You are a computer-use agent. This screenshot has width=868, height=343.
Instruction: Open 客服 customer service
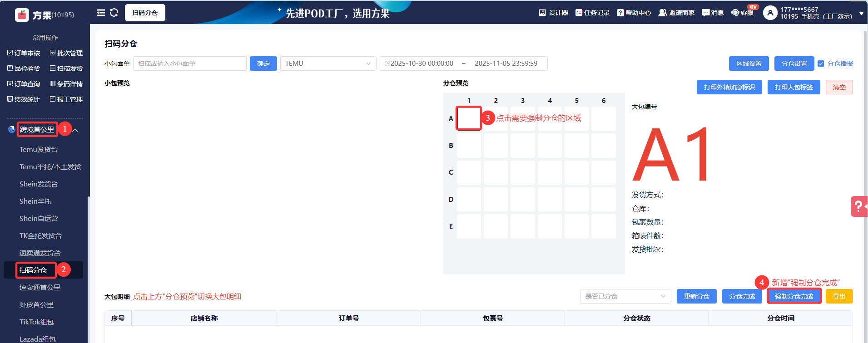(x=742, y=13)
